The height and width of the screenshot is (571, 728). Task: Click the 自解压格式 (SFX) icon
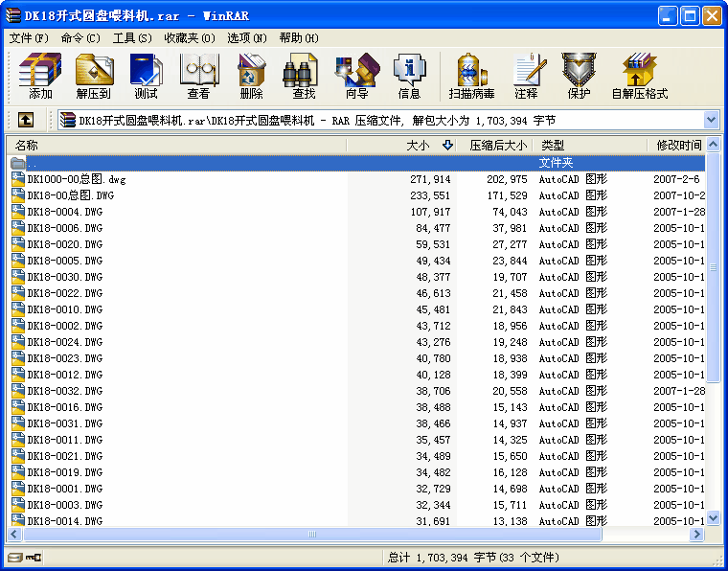(639, 76)
